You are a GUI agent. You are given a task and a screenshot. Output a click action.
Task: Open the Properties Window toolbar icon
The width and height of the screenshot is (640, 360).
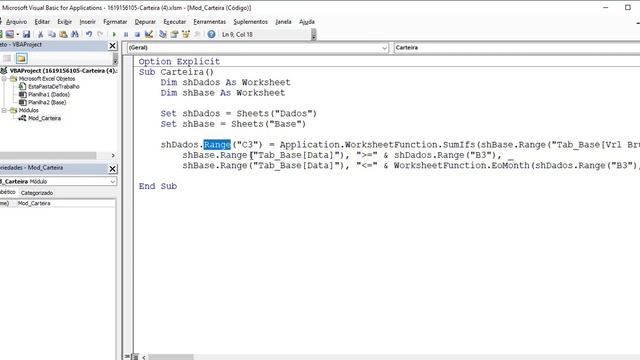[174, 35]
